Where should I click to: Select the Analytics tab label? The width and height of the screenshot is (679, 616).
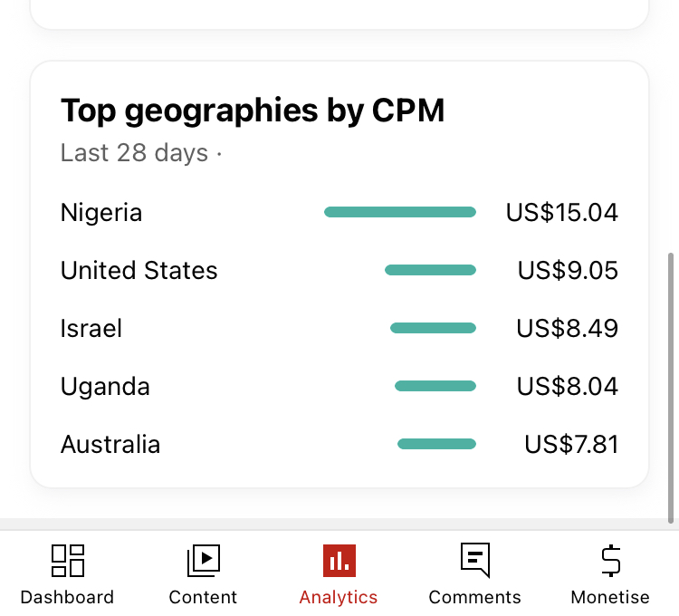[x=339, y=597]
